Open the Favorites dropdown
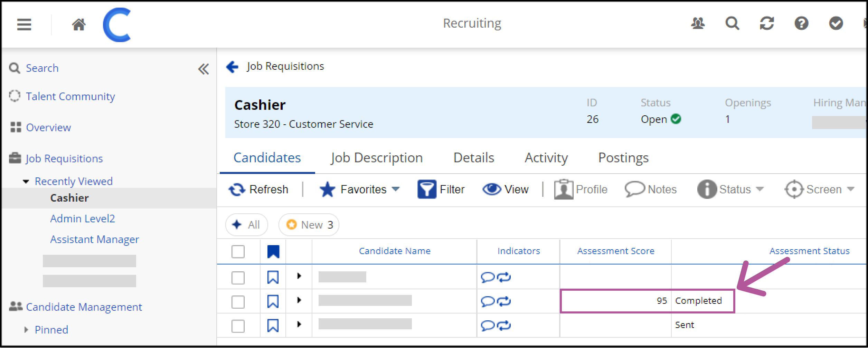This screenshot has height=348, width=868. tap(360, 189)
